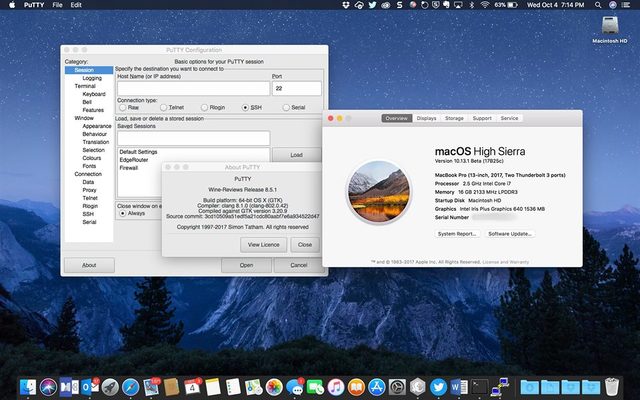Viewport: 640px width, 400px height.
Task: Select the Telnet connection type
Action: coord(164,107)
